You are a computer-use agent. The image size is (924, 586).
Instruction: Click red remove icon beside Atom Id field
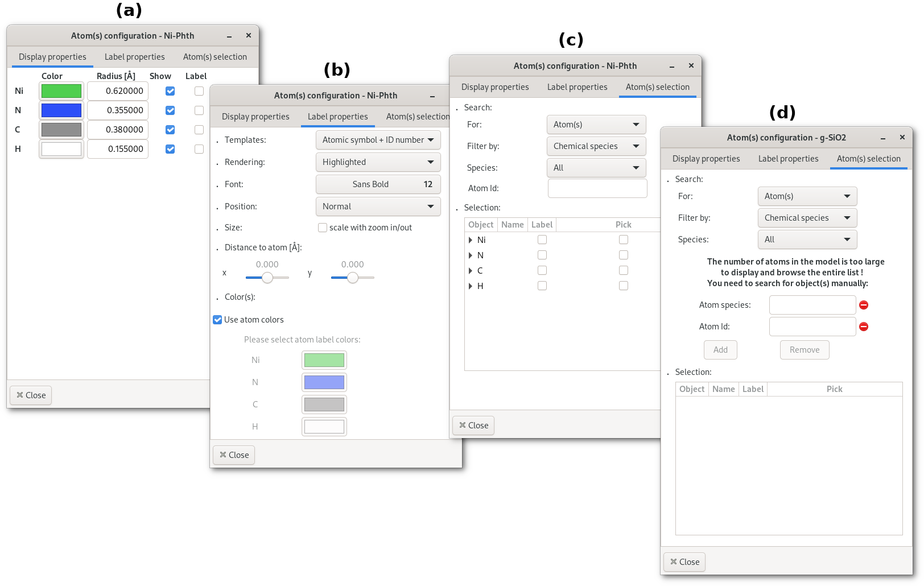pyautogui.click(x=863, y=327)
